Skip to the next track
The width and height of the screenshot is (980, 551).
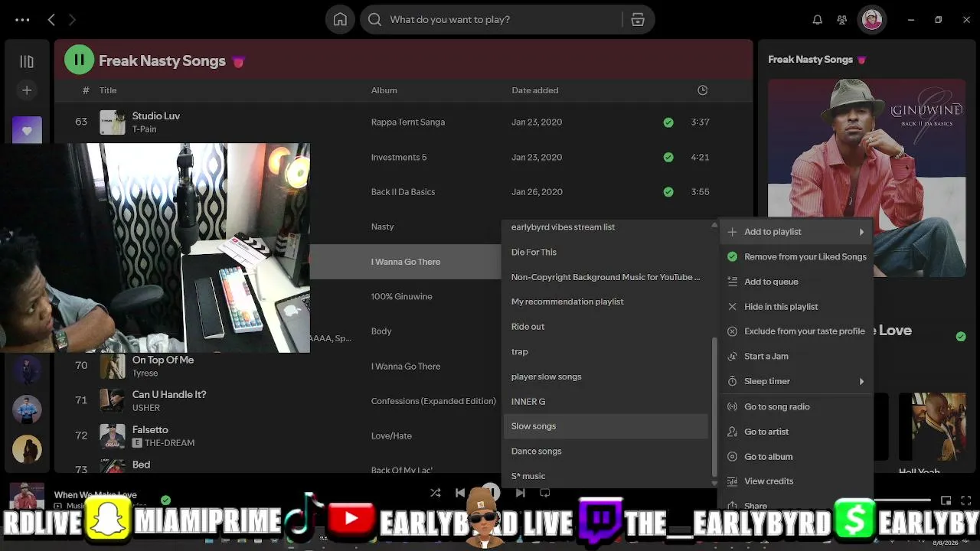tap(521, 493)
